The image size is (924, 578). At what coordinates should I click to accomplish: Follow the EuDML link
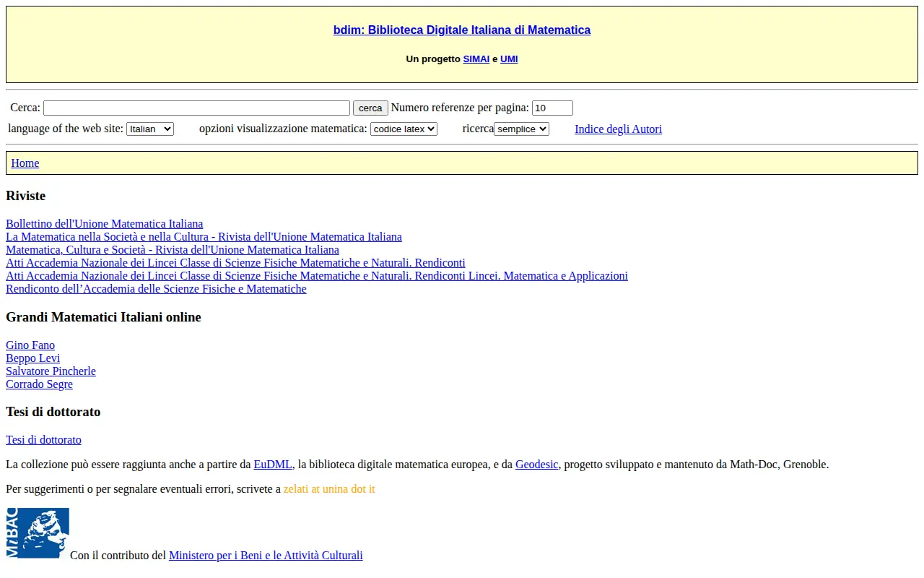pos(273,465)
